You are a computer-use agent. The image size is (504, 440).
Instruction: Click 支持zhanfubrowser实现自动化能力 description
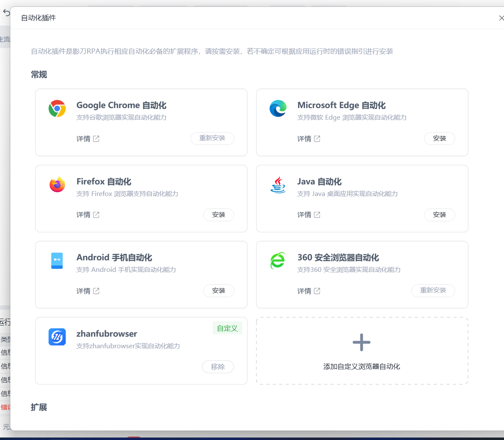(x=128, y=346)
